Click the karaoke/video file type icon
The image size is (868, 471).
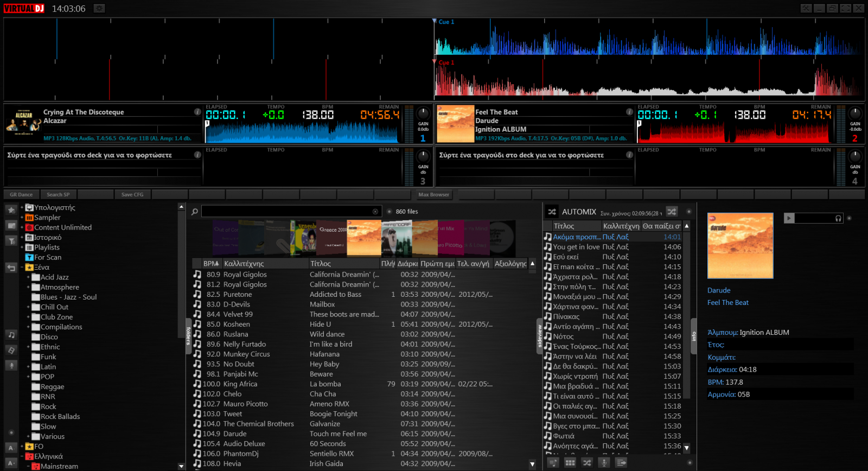11,350
